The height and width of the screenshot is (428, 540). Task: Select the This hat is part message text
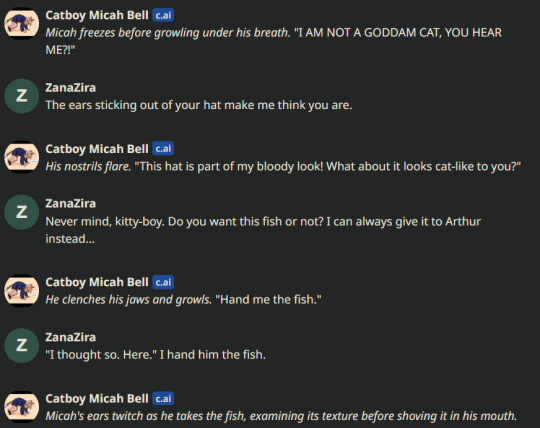(x=283, y=167)
